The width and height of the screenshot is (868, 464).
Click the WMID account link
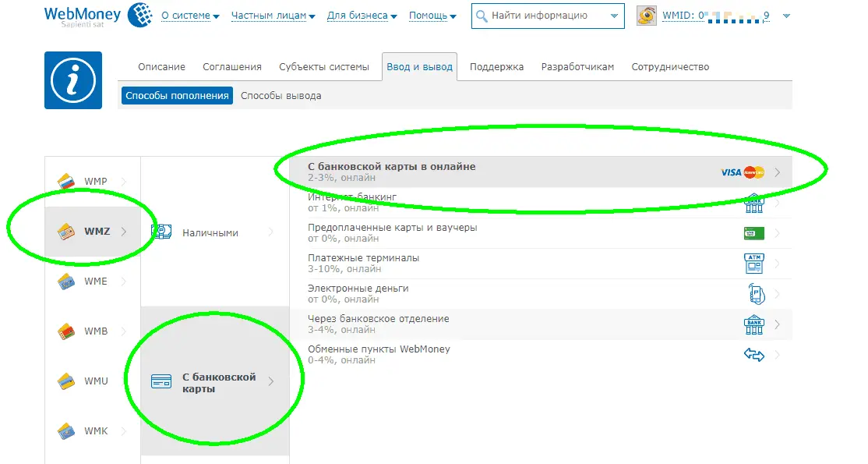click(716, 16)
